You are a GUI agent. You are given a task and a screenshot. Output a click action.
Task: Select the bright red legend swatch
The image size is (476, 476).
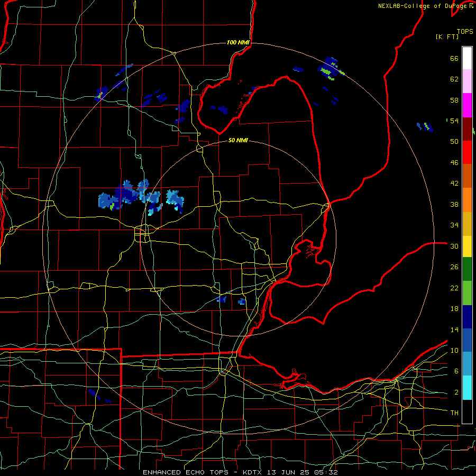click(x=467, y=152)
